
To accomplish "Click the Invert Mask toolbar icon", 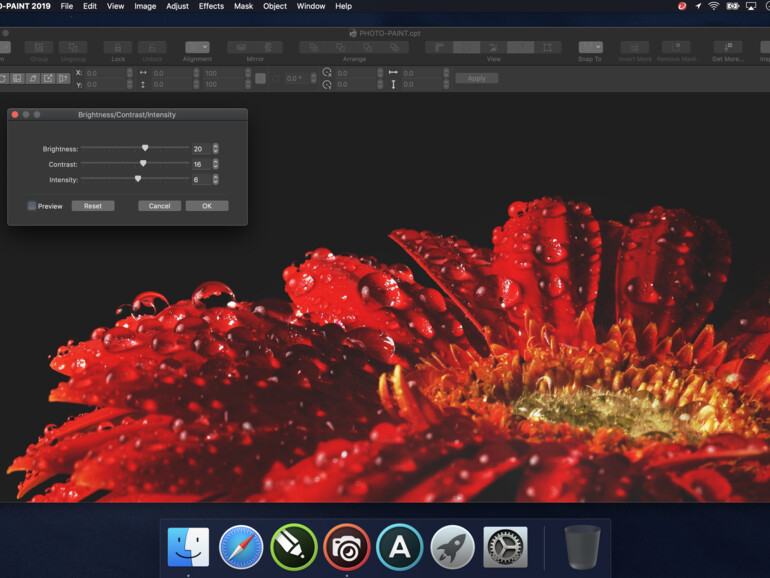I will [634, 47].
